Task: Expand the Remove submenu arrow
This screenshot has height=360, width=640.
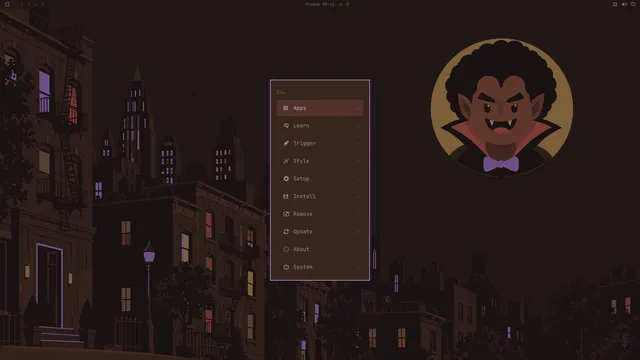Action: coord(358,214)
